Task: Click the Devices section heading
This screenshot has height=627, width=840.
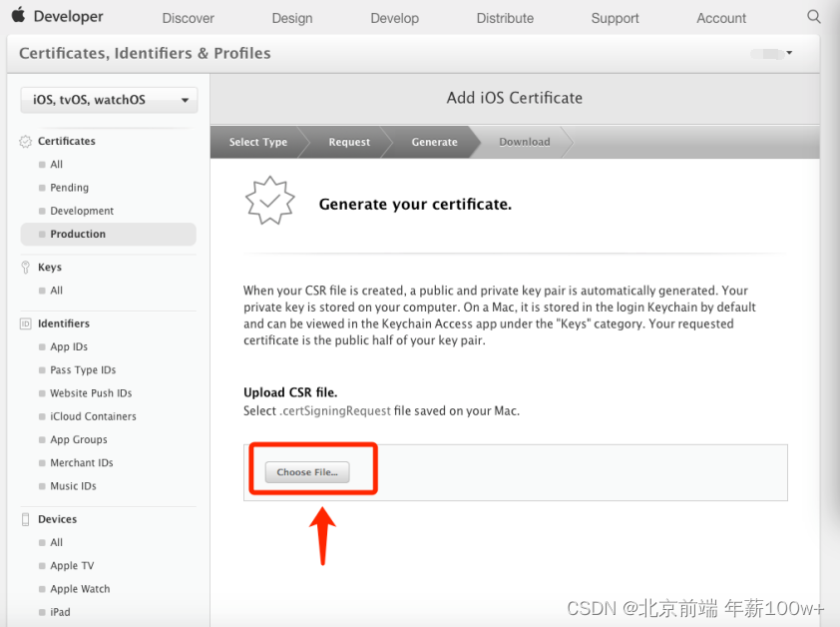Action: pos(57,519)
